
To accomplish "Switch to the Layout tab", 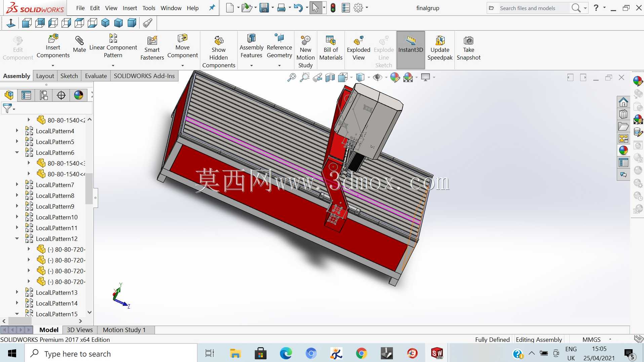I will [x=45, y=76].
